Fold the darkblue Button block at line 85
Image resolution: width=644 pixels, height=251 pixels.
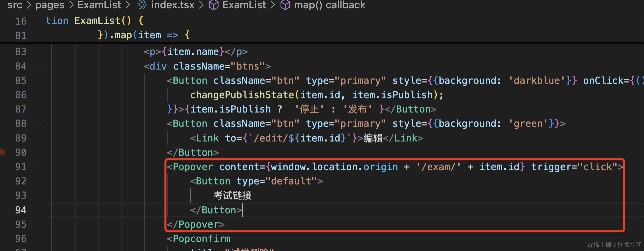(x=39, y=81)
